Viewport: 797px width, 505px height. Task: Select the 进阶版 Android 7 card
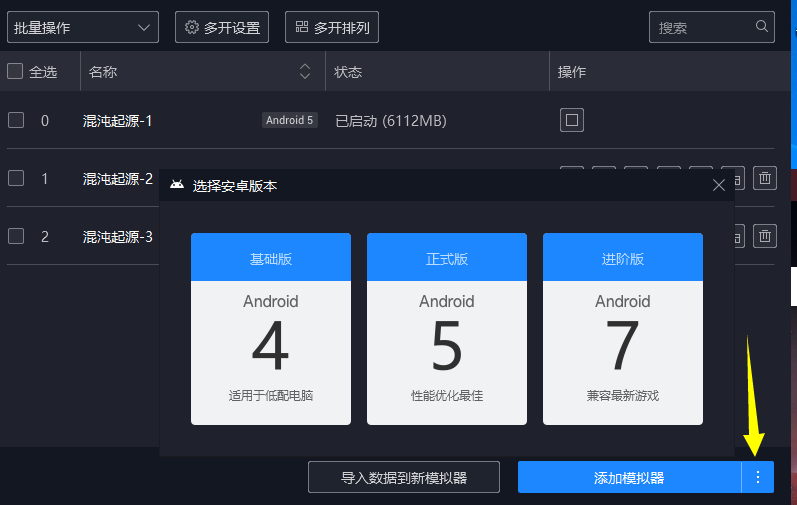click(x=623, y=329)
